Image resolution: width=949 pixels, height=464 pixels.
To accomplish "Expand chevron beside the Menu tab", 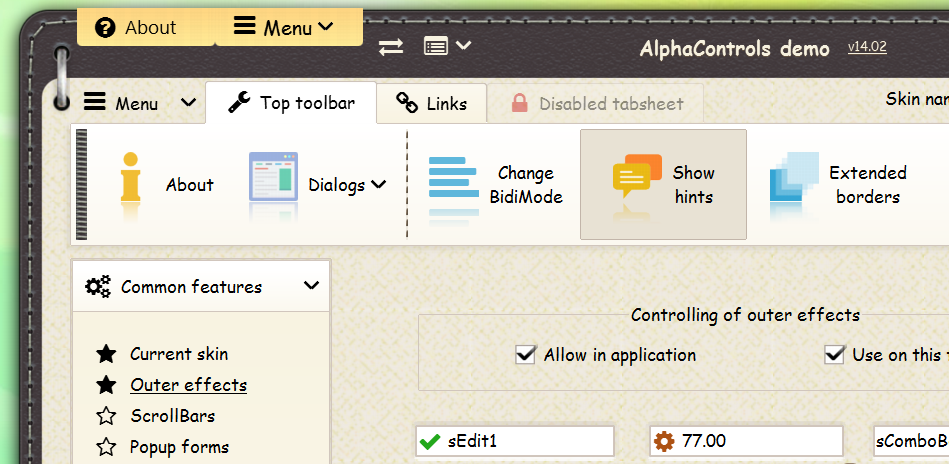I will click(188, 102).
